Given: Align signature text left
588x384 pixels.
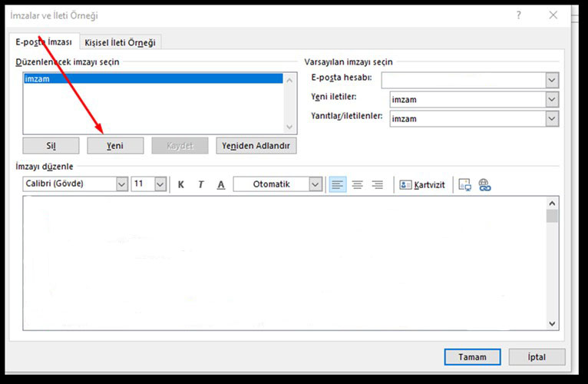Looking at the screenshot, I should [338, 184].
